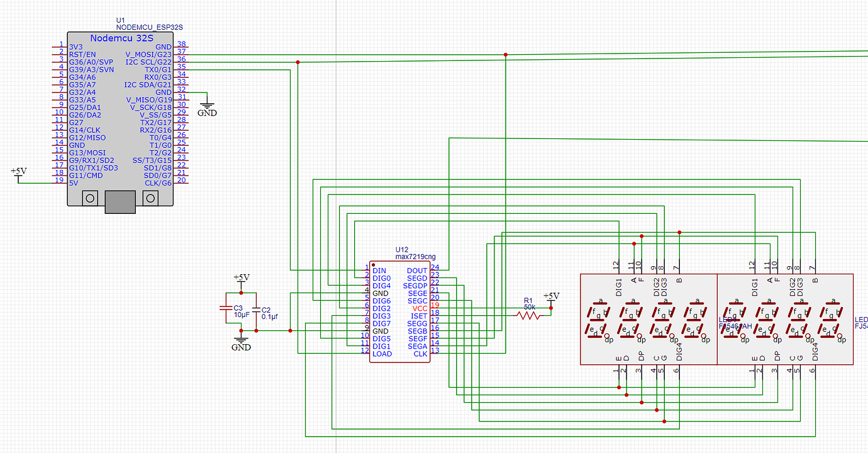868x453 pixels.
Task: Click the rightmost FJ5461AH display symbol
Action: tap(786, 318)
